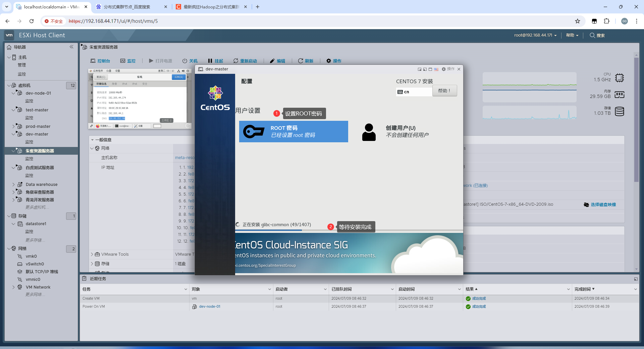Expand the prod-master VM node
The image size is (644, 349).
coord(13,127)
